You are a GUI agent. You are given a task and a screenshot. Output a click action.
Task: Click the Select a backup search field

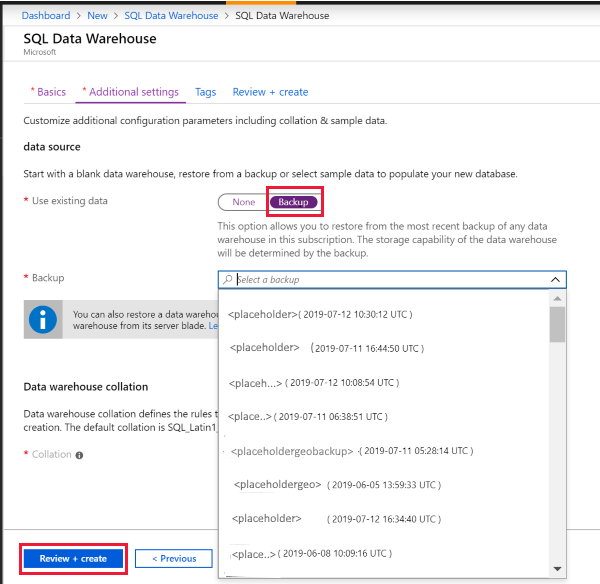pyautogui.click(x=392, y=280)
